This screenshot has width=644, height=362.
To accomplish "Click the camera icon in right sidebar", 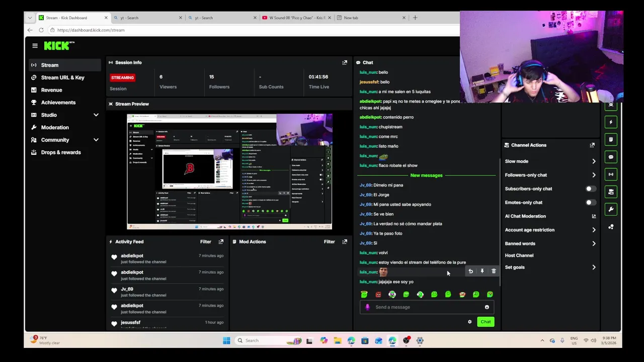I will pos(611,192).
